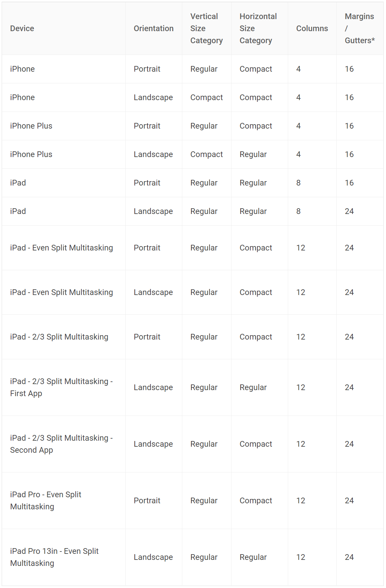Viewport: 386px width, 588px height.
Task: Select the iPad Landscape margins value 24
Action: pos(349,211)
